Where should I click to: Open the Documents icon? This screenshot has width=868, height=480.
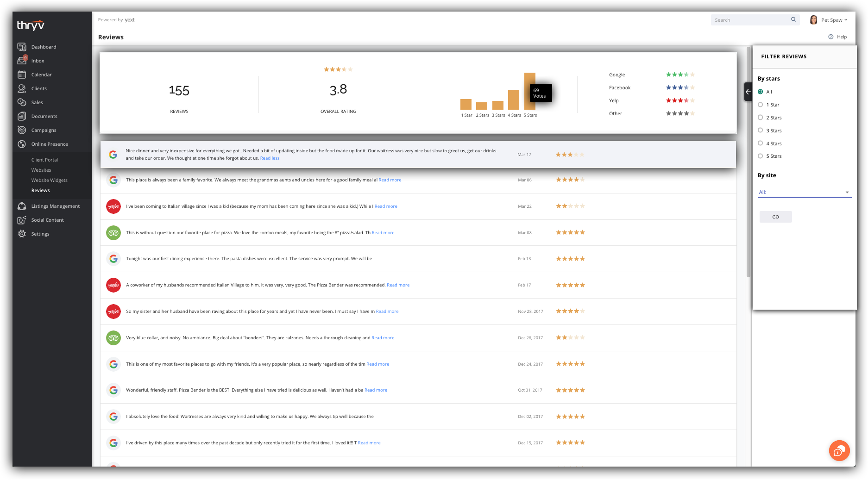click(22, 116)
